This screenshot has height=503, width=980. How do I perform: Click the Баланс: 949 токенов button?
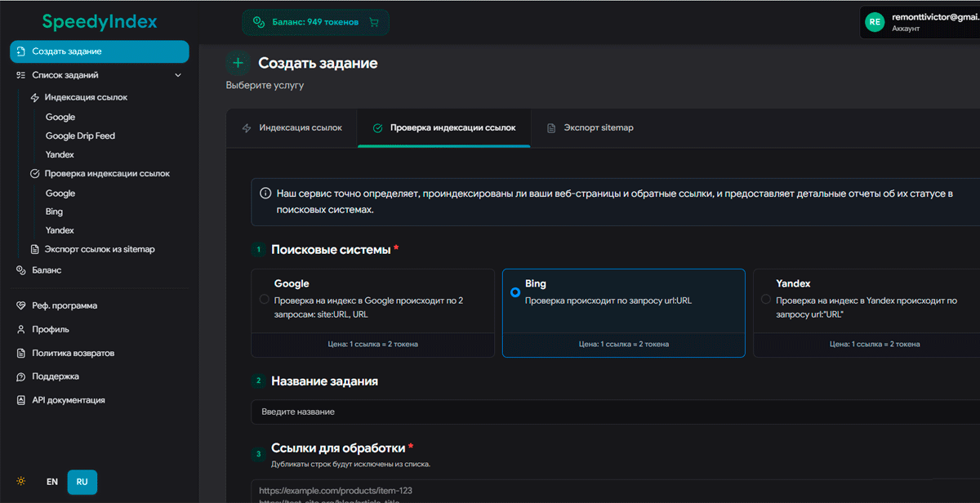[x=315, y=22]
